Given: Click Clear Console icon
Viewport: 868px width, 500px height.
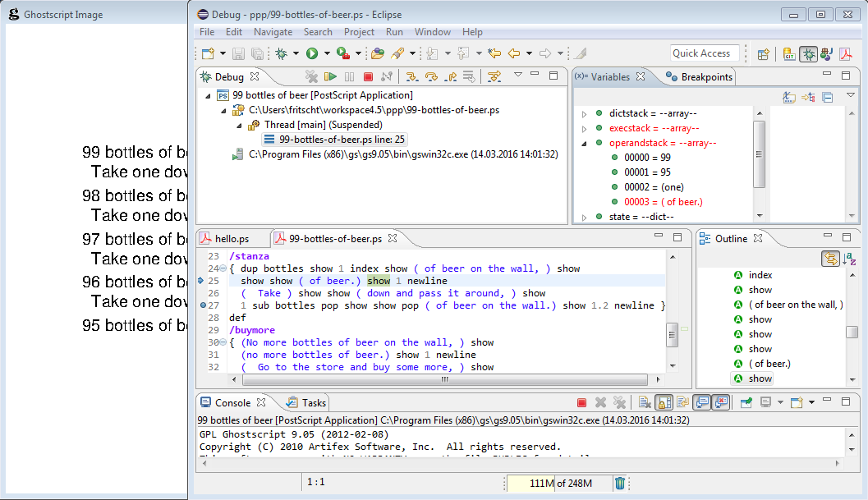Looking at the screenshot, I should [644, 402].
